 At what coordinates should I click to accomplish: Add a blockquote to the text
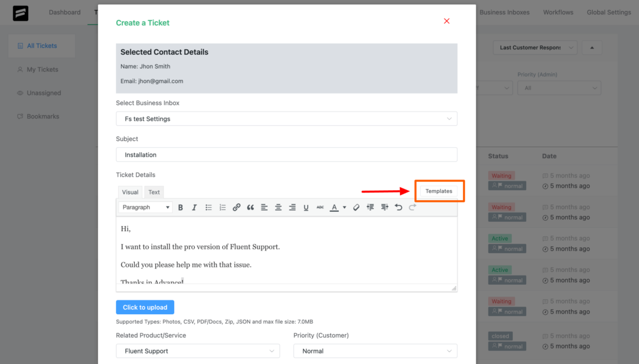pyautogui.click(x=250, y=206)
